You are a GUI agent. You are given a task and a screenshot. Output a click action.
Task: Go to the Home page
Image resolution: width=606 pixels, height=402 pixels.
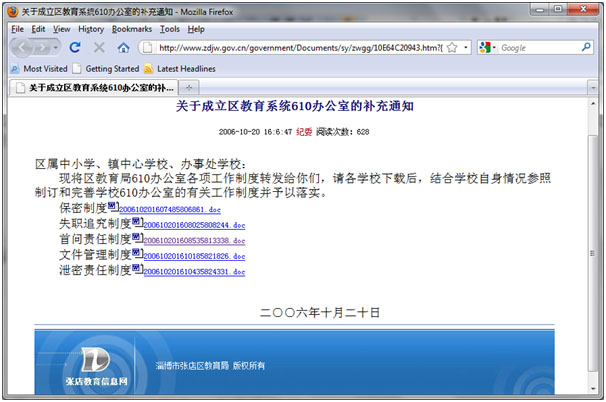124,48
